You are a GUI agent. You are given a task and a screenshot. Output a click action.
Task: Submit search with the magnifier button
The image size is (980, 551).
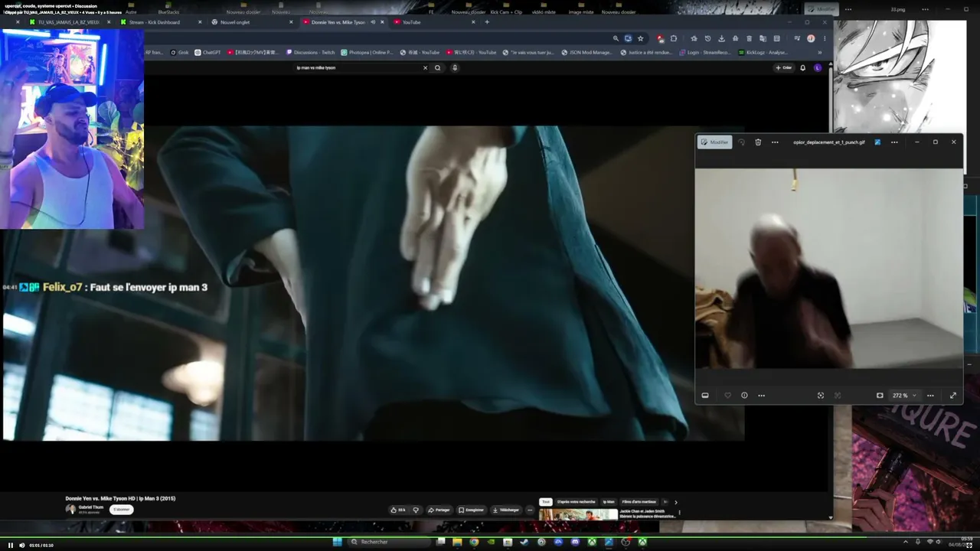pos(438,67)
